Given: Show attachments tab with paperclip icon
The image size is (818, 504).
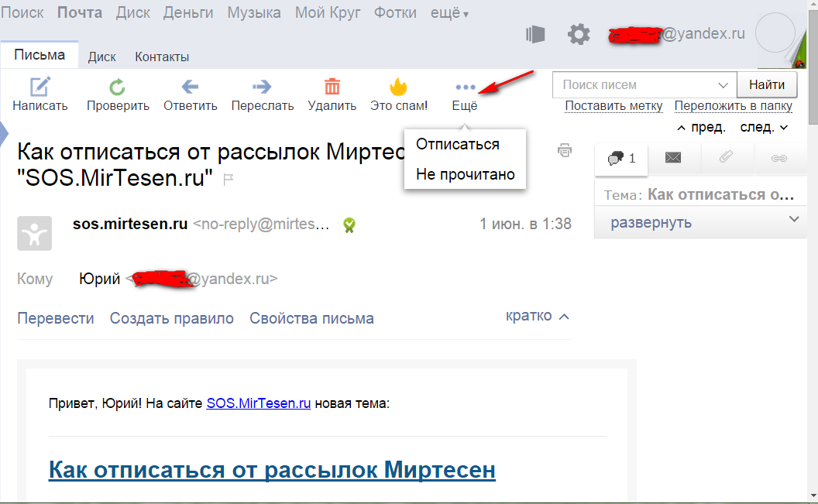Looking at the screenshot, I should click(726, 156).
